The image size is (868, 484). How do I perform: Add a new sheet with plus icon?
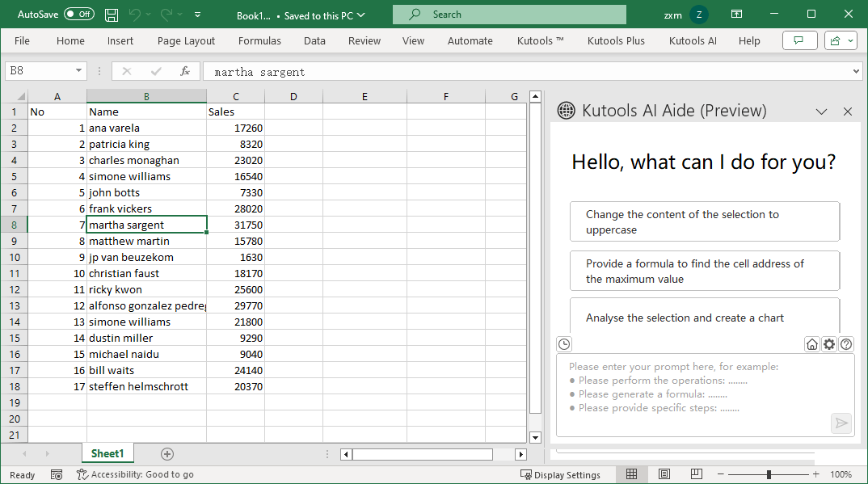(x=167, y=454)
